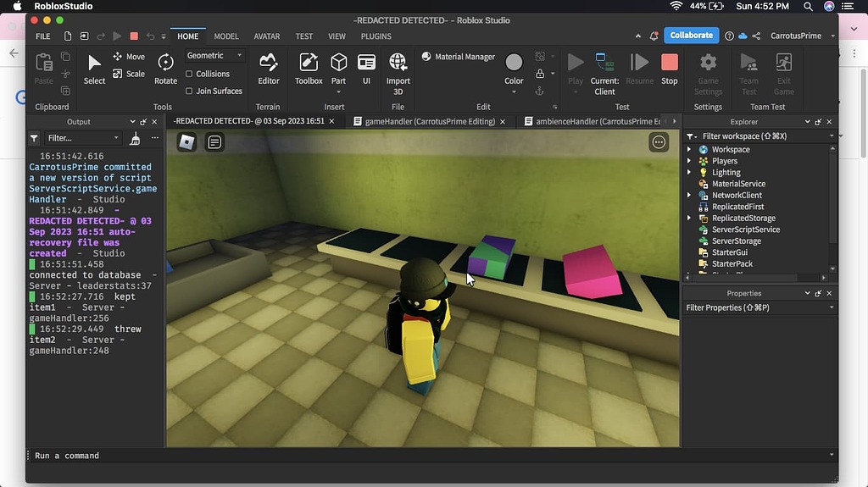The image size is (868, 487).
Task: Open the Toolbox panel
Action: [309, 68]
